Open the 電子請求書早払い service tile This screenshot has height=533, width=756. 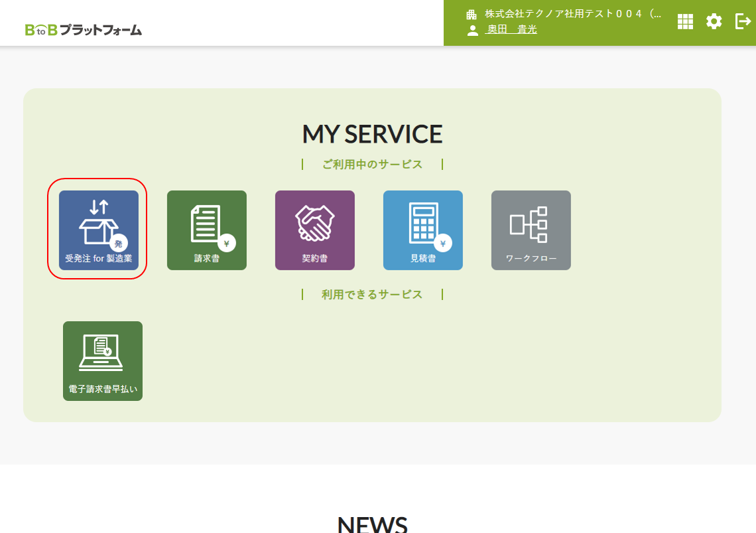click(103, 360)
